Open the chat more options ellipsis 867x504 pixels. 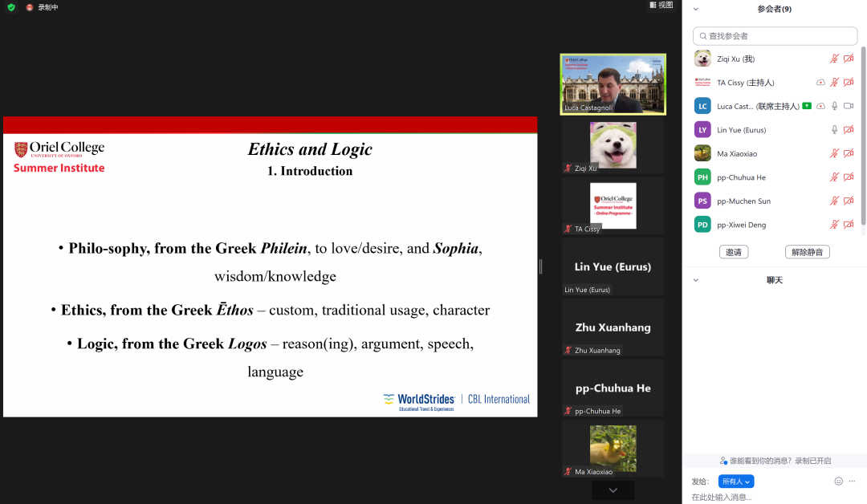point(852,482)
